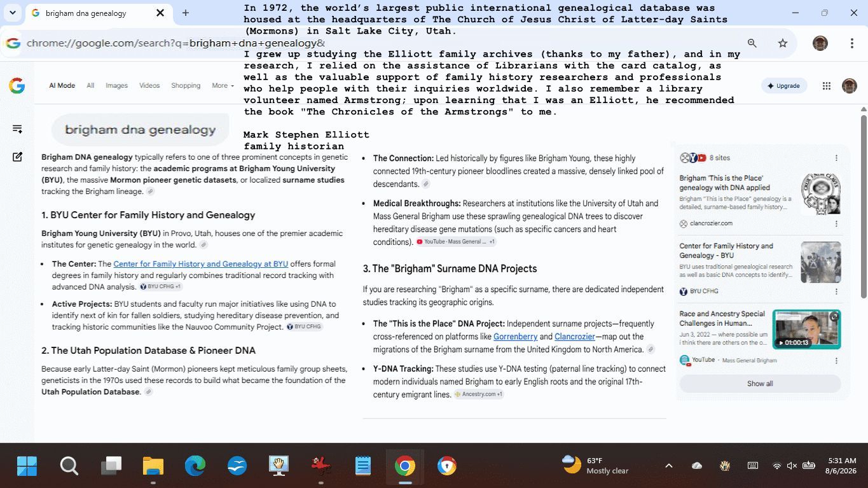This screenshot has width=868, height=488.
Task: Switch to the AI Mode tab
Action: [x=62, y=85]
